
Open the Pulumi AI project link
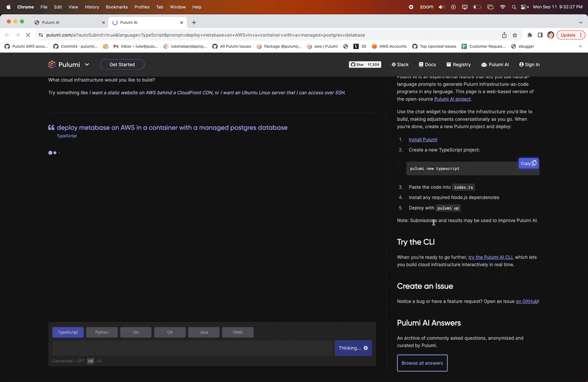(452, 99)
